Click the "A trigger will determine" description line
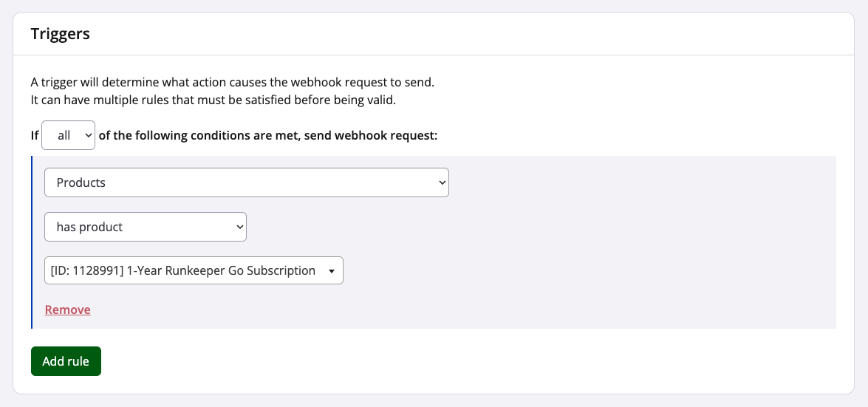The width and height of the screenshot is (868, 407). pos(237,81)
